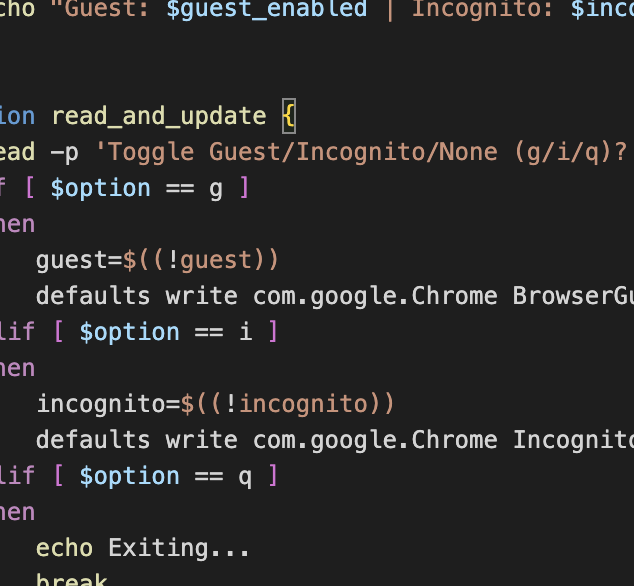
Task: Click the read_and_update function name
Action: coord(159,116)
